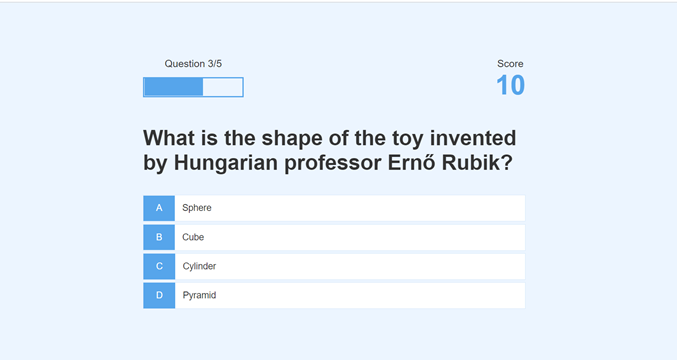Click the word Hungarian in the question
The image size is (677, 360).
pos(225,164)
